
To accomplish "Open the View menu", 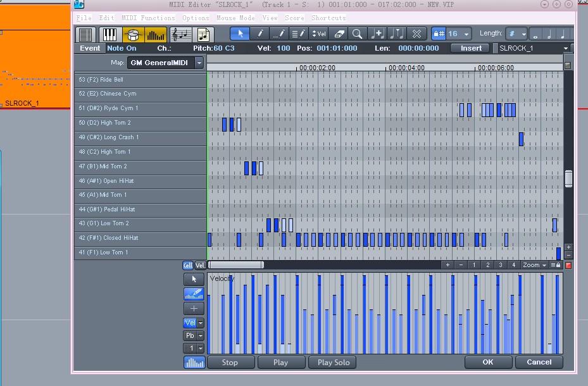I will 270,18.
